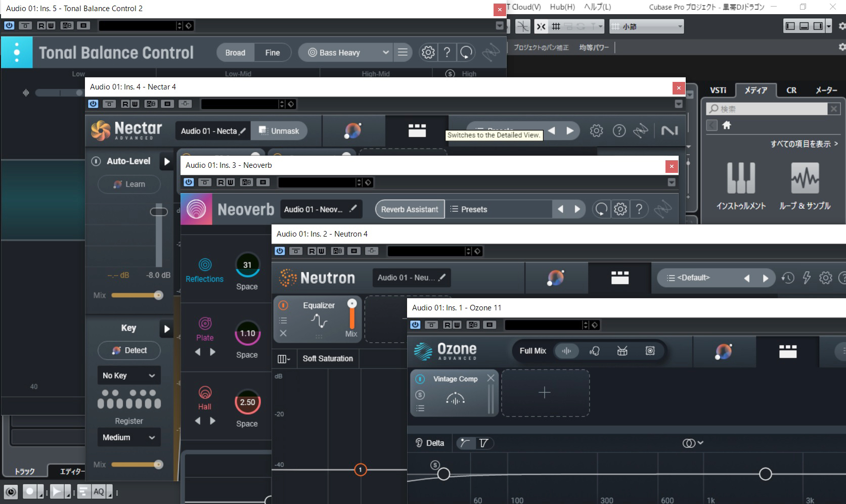
Task: Open Instruments in Cubase Media tab
Action: point(741,186)
